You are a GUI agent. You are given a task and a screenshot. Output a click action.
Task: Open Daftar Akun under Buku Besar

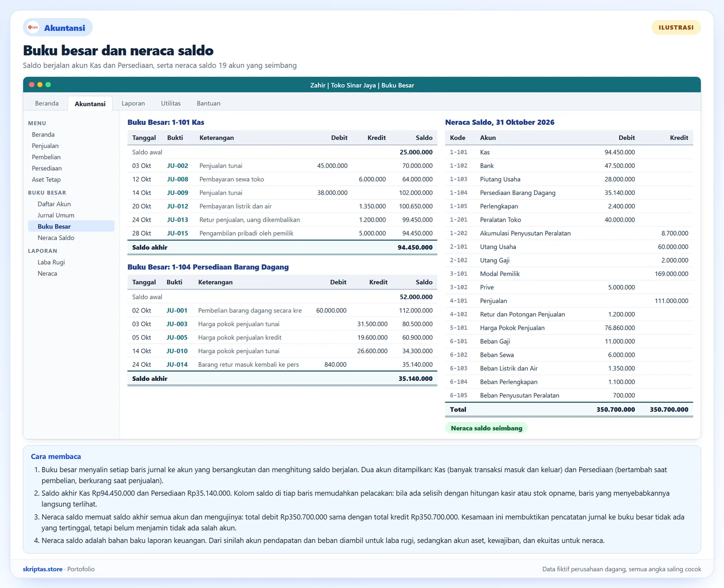coord(54,204)
